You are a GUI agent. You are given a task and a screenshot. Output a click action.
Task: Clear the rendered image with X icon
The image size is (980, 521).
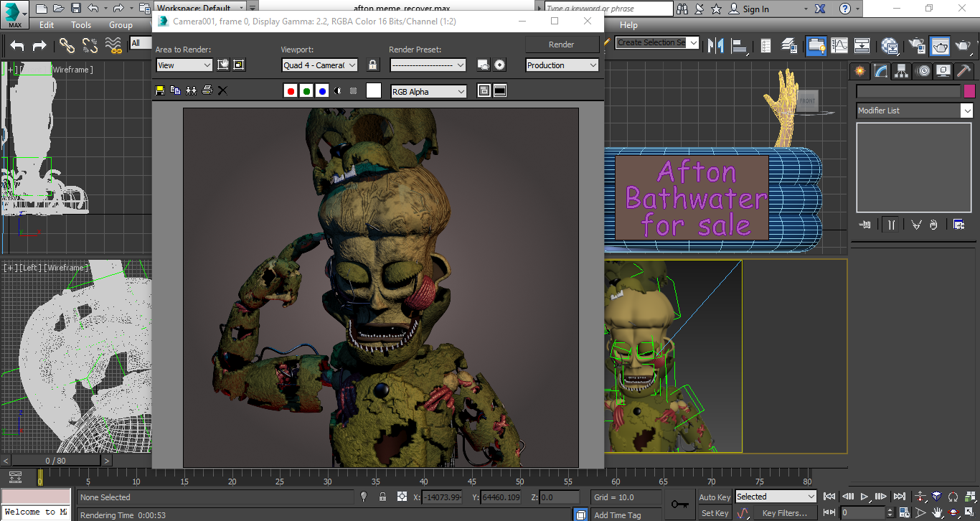(222, 90)
